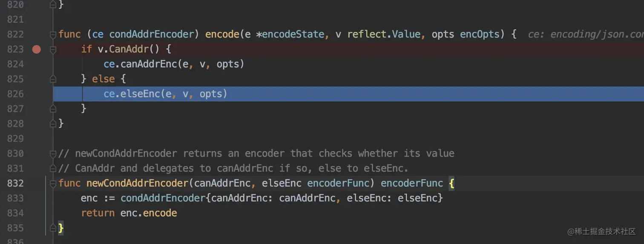Click the fold end marker on line 827
The width and height of the screenshot is (644, 244).
pyautogui.click(x=53, y=109)
